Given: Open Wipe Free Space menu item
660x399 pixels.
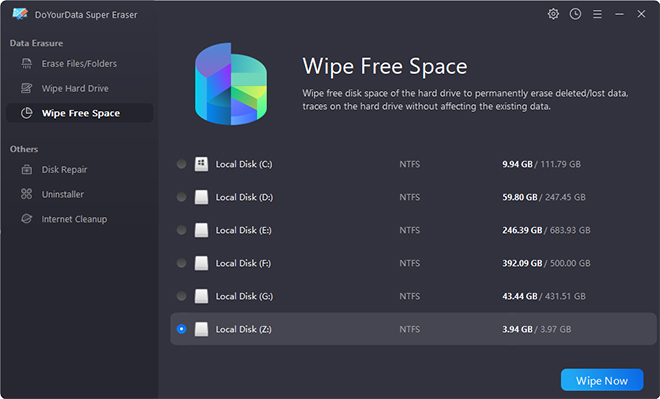Looking at the screenshot, I should click(x=80, y=113).
